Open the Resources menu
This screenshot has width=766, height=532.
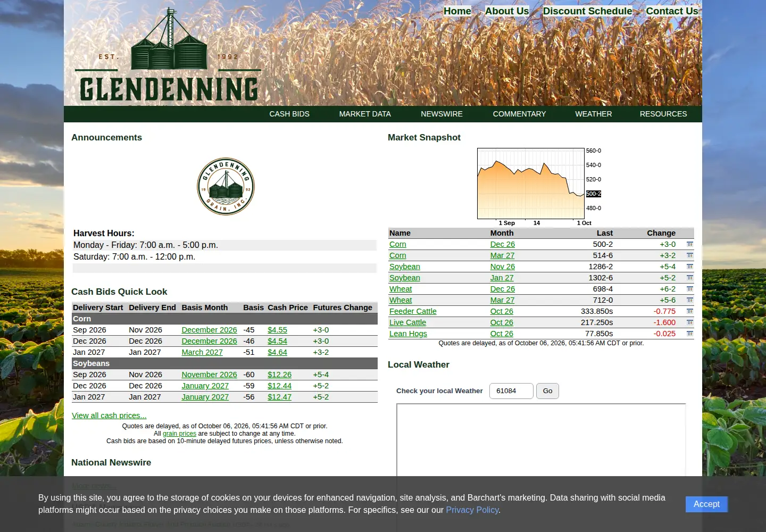coord(663,114)
